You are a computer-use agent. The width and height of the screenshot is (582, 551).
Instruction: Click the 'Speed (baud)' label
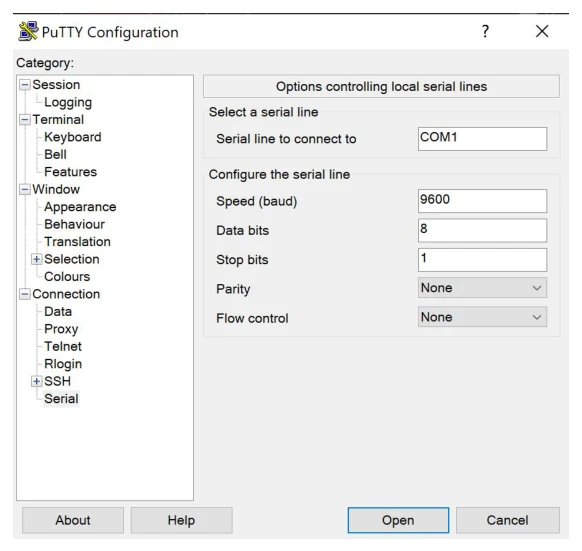tap(256, 201)
